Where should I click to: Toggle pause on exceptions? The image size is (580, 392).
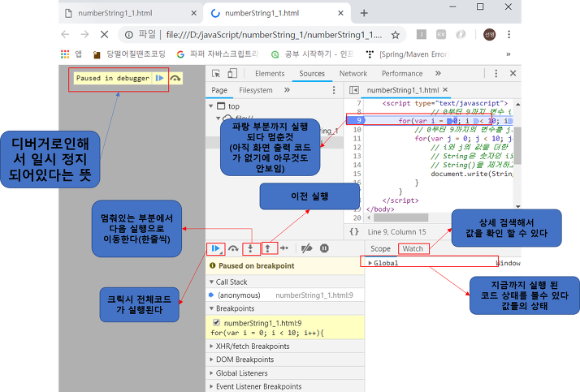[324, 248]
